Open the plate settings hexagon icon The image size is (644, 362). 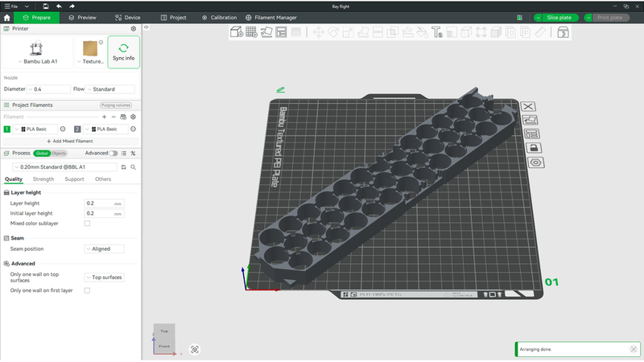tap(535, 162)
